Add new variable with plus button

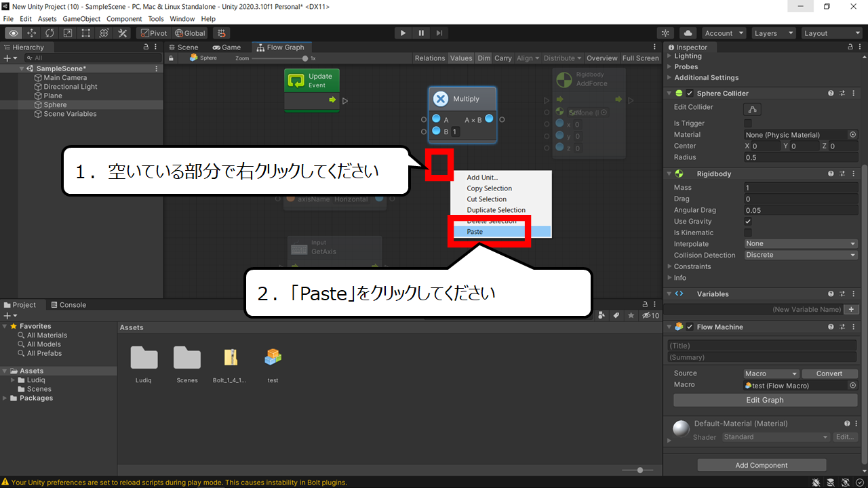coord(852,309)
